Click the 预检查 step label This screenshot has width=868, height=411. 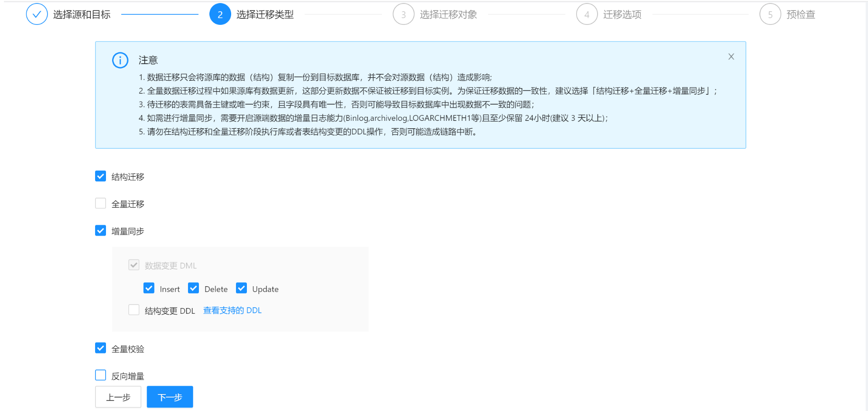(x=801, y=14)
